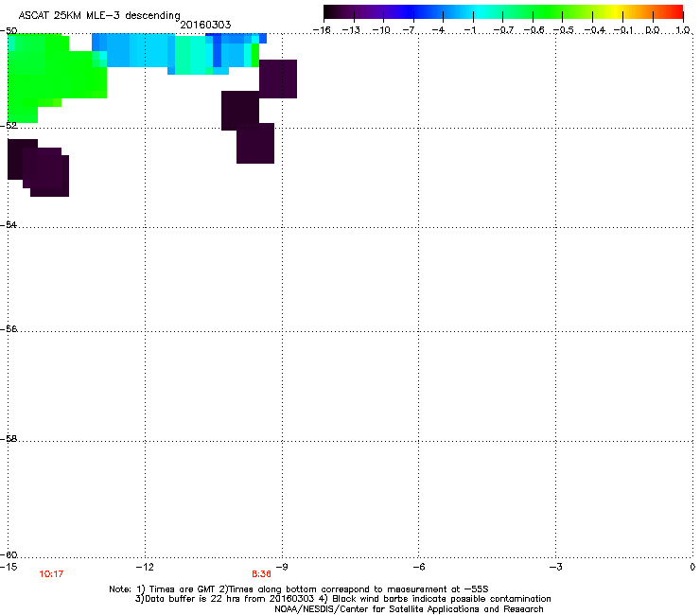Click the red '8:38' pass time

(x=262, y=574)
